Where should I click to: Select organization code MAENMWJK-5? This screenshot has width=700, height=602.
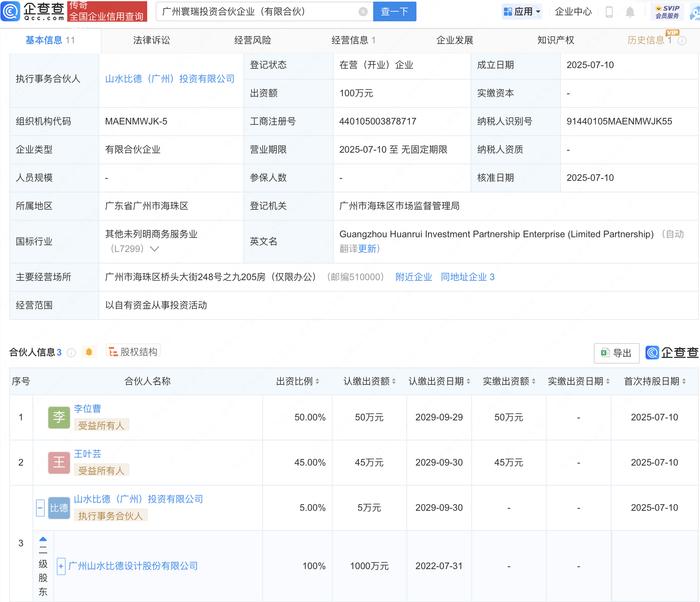pyautogui.click(x=136, y=121)
